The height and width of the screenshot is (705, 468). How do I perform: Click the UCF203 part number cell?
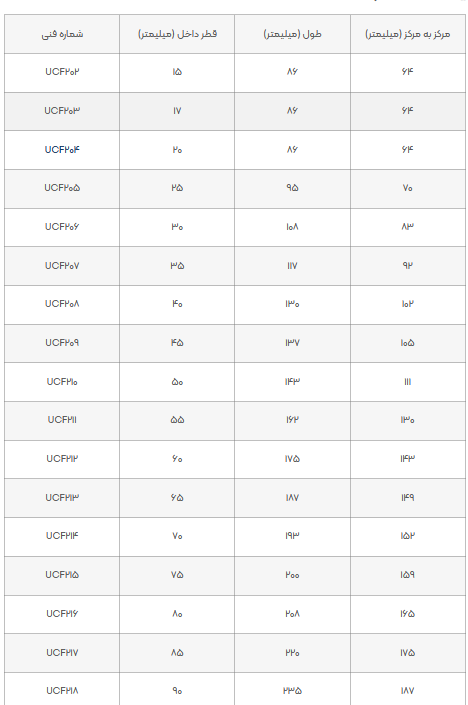[x=62, y=111]
